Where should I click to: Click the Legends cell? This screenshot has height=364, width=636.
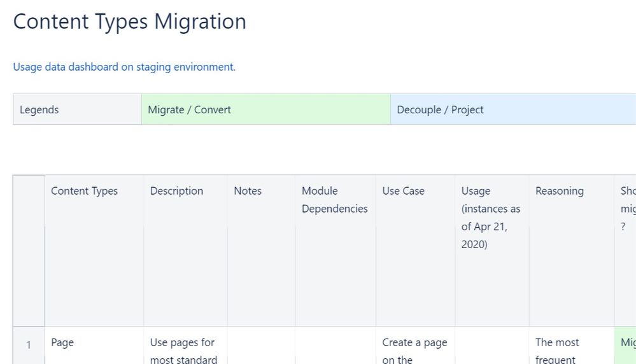click(x=77, y=109)
